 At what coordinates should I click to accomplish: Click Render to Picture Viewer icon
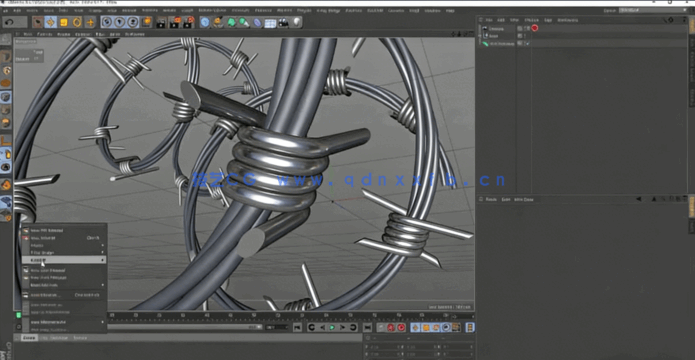click(x=176, y=22)
